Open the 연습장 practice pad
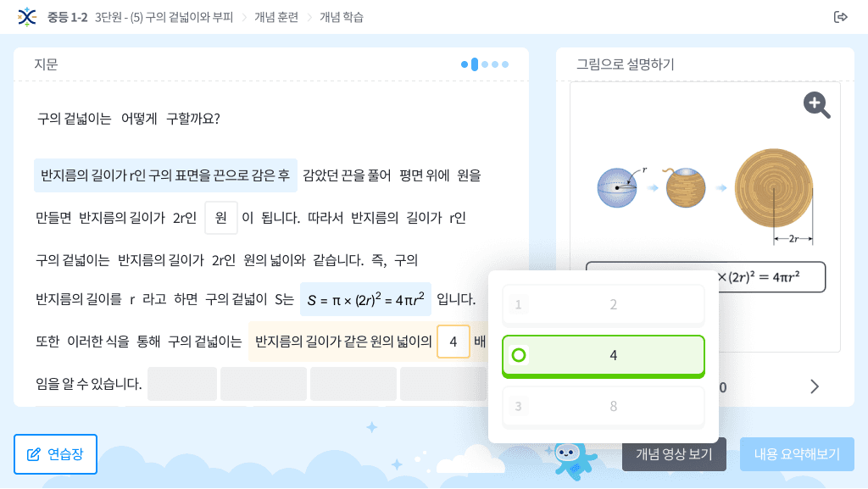 pyautogui.click(x=55, y=454)
